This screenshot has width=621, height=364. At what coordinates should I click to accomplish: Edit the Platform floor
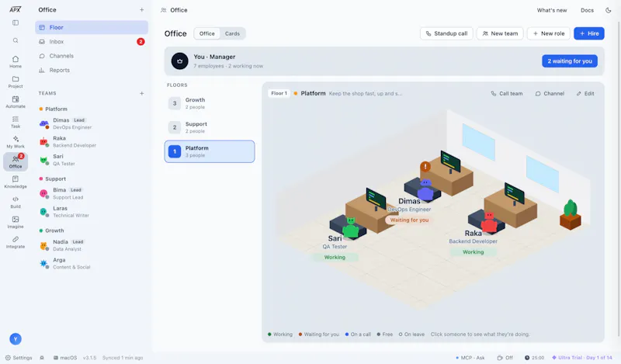tap(585, 93)
